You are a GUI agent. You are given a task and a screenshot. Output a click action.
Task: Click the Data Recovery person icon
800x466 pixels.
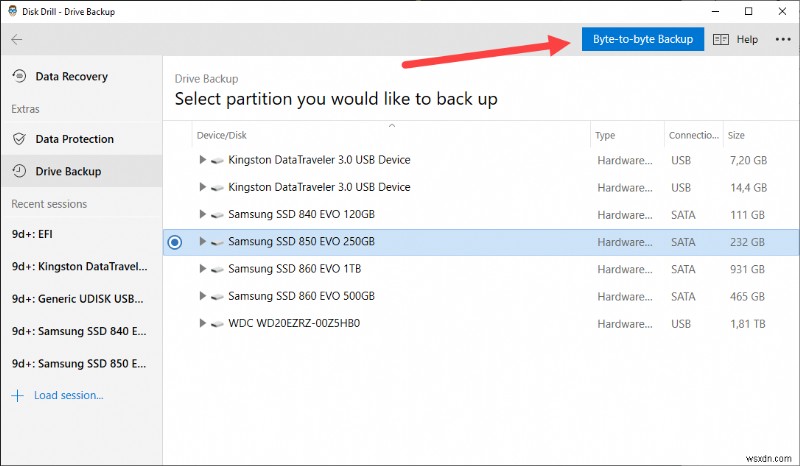[19, 77]
